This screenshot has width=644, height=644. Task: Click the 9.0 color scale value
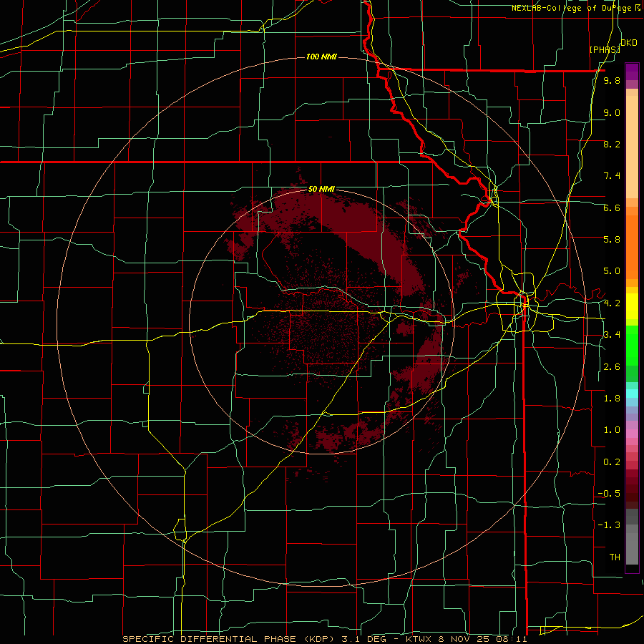pos(612,112)
